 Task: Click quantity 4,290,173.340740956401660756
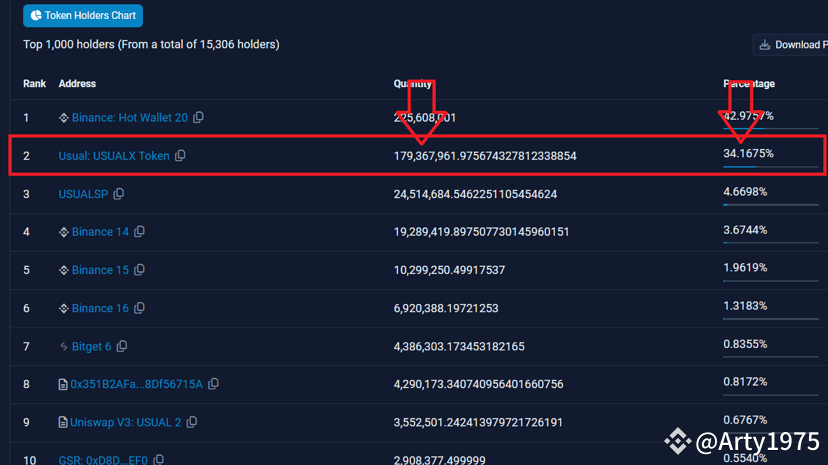tap(478, 384)
